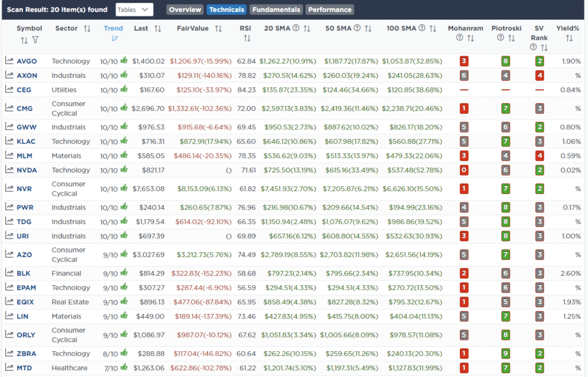Open the chart icon for ZBRA
The width and height of the screenshot is (588, 377).
click(x=9, y=353)
